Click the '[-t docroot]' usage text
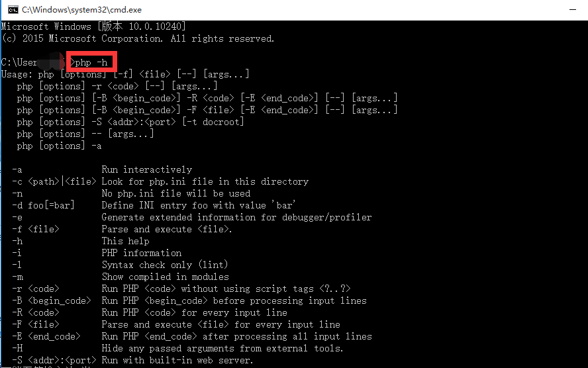 click(213, 122)
